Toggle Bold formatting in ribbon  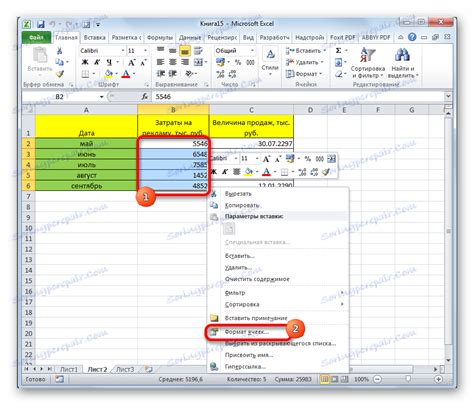click(x=85, y=62)
